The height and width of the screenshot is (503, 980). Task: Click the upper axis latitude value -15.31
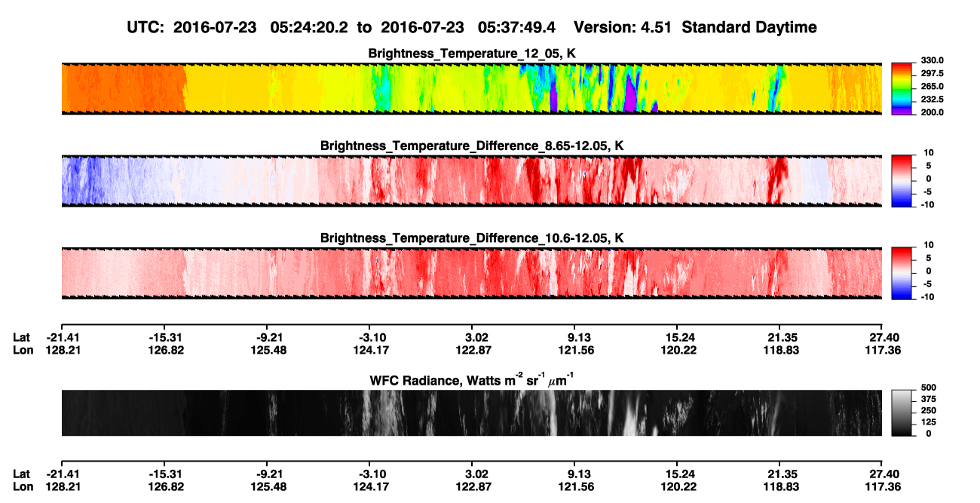coord(166,338)
